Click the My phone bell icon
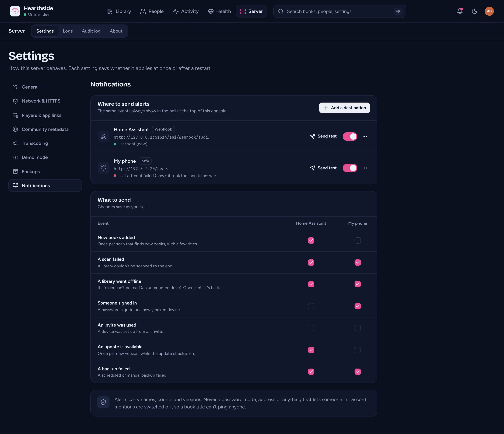Viewport: 504px width, 434px height. [x=104, y=168]
